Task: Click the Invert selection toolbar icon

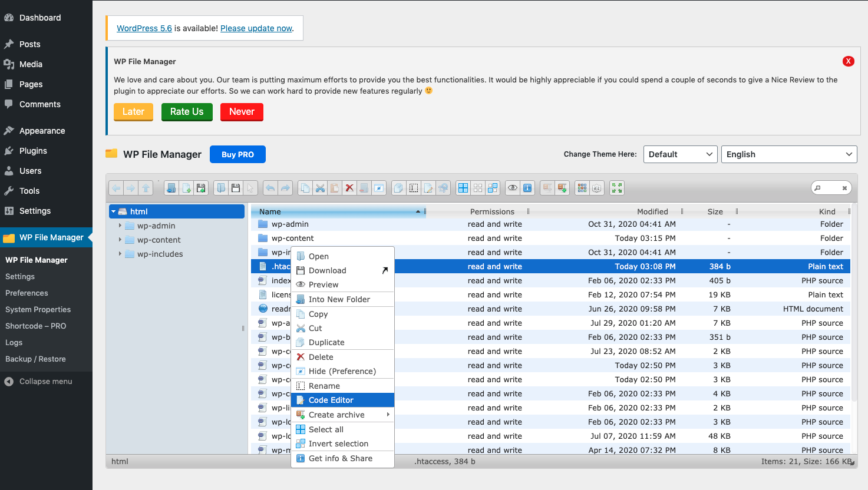Action: tap(493, 188)
